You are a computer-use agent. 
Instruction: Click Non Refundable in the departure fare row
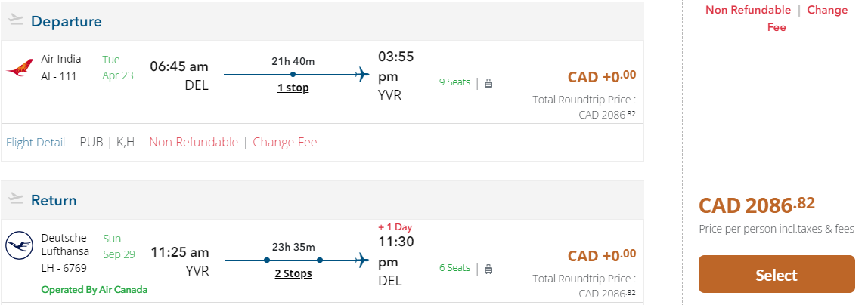(x=194, y=142)
